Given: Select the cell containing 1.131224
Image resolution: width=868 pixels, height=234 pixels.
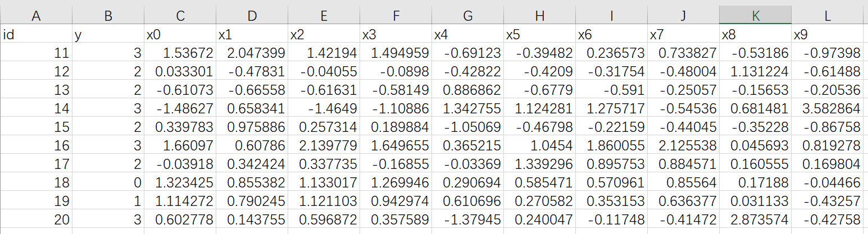Looking at the screenshot, I should tap(756, 72).
